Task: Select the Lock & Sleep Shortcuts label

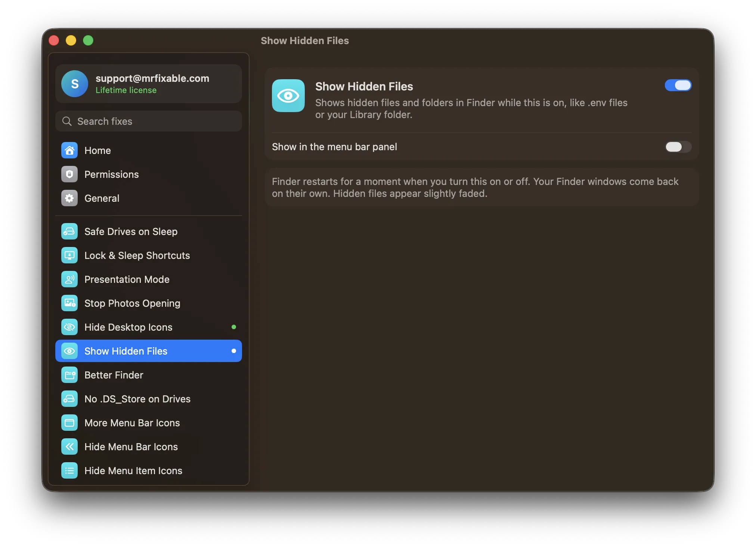Action: tap(137, 256)
